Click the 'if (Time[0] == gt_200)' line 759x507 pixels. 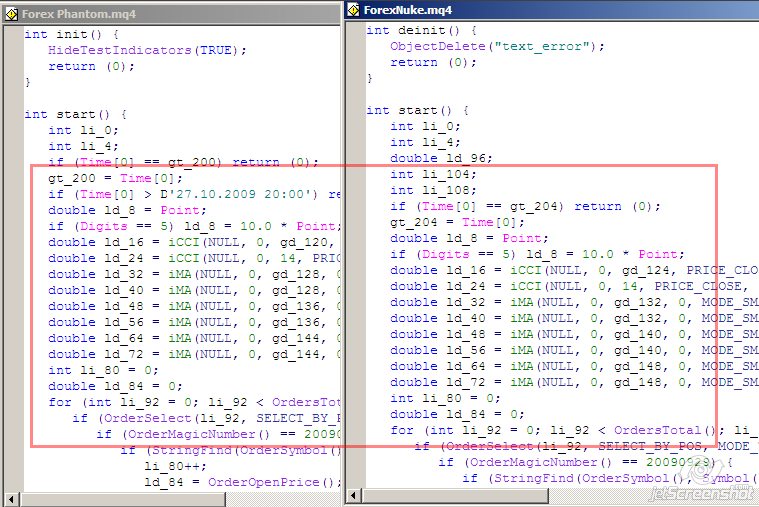(183, 162)
